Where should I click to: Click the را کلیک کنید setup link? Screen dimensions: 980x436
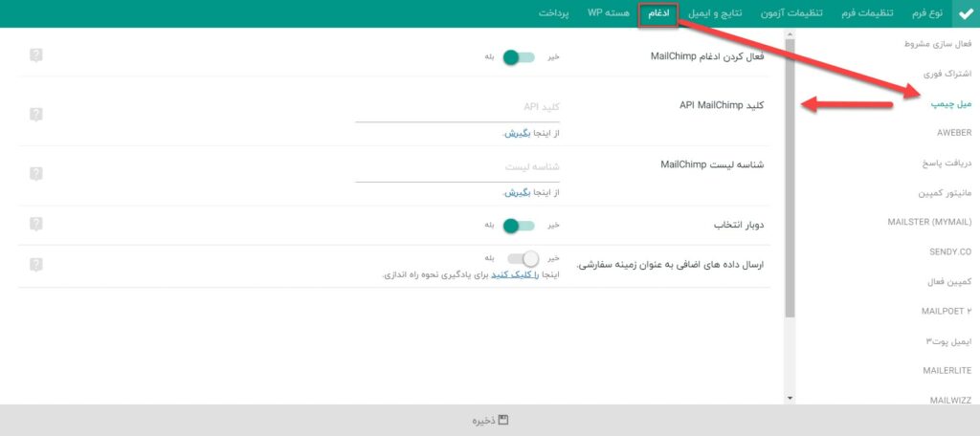pos(515,274)
